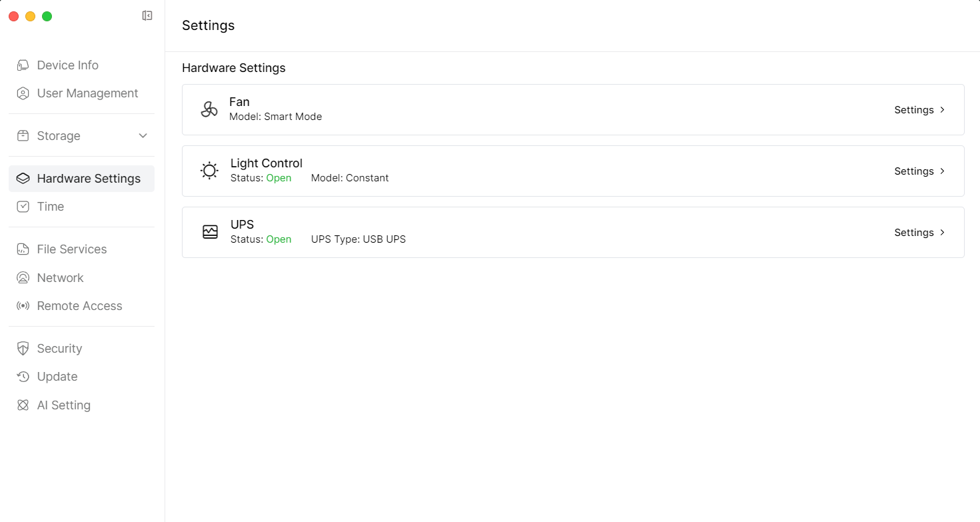Click the UPS monitor icon

pyautogui.click(x=210, y=232)
